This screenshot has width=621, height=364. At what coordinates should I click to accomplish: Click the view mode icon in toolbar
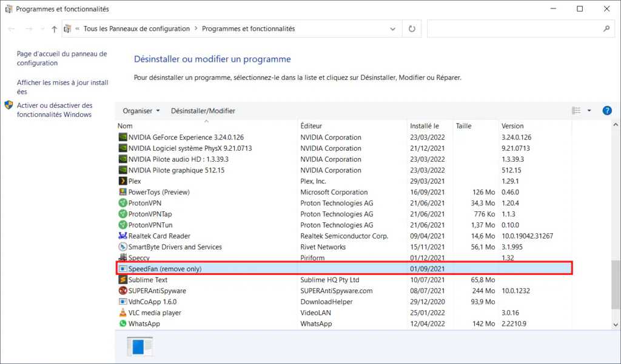pyautogui.click(x=576, y=111)
